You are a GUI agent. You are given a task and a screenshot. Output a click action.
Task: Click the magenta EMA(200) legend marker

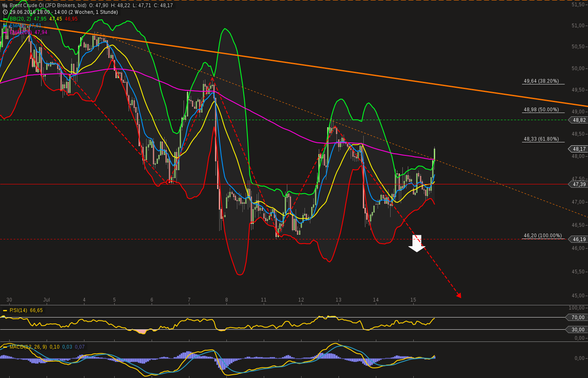pos(5,32)
